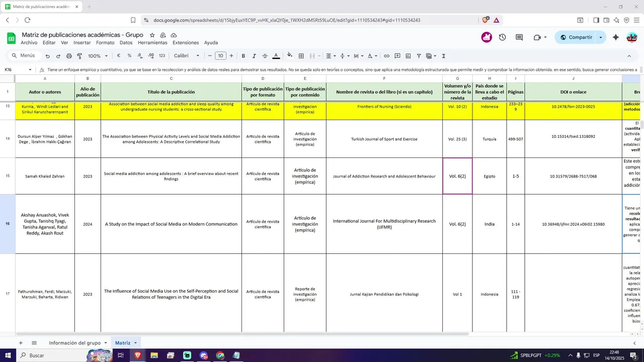This screenshot has width=644, height=362.
Task: Increase decimal places
Action: pos(151,56)
